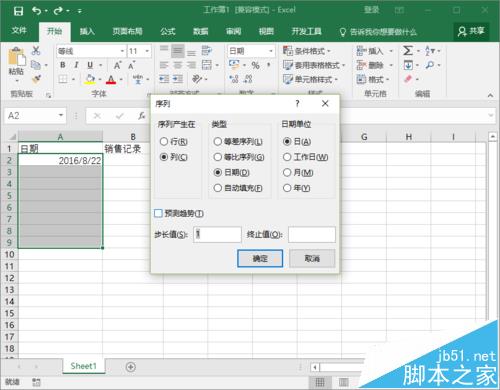The height and width of the screenshot is (390, 500).
Task: Click the 确定 OK button
Action: pyautogui.click(x=260, y=258)
